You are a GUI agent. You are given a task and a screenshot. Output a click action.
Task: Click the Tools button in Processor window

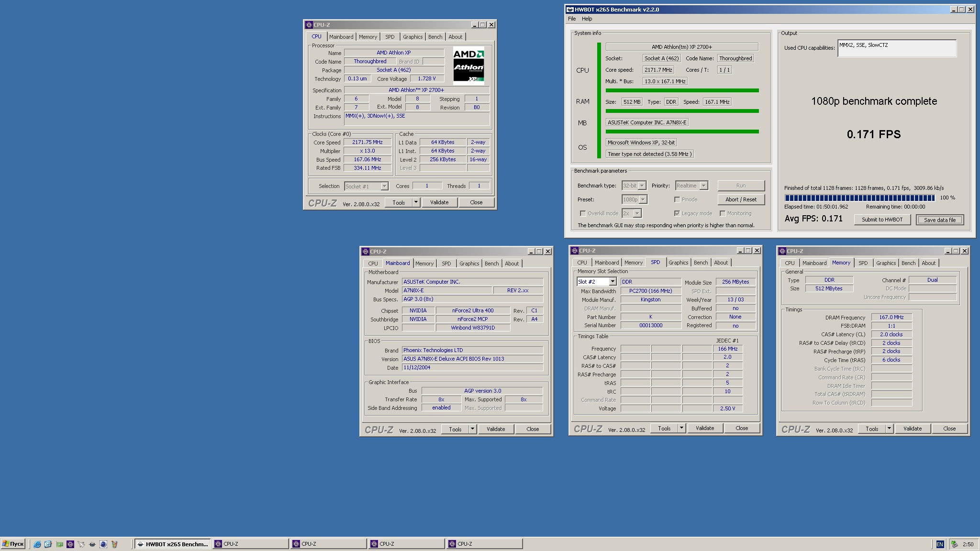[398, 202]
